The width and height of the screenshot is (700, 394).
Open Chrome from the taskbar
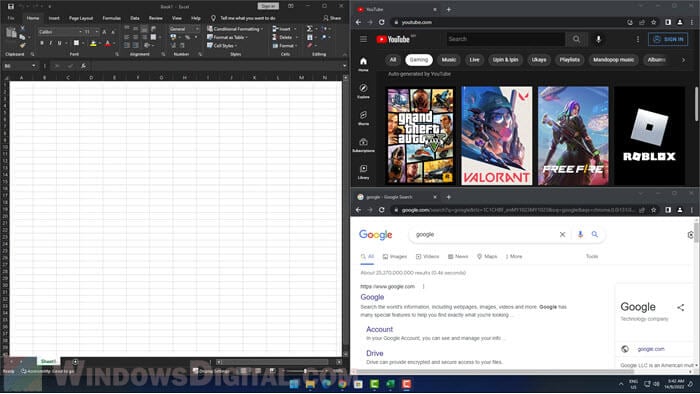pyautogui.click(x=342, y=384)
